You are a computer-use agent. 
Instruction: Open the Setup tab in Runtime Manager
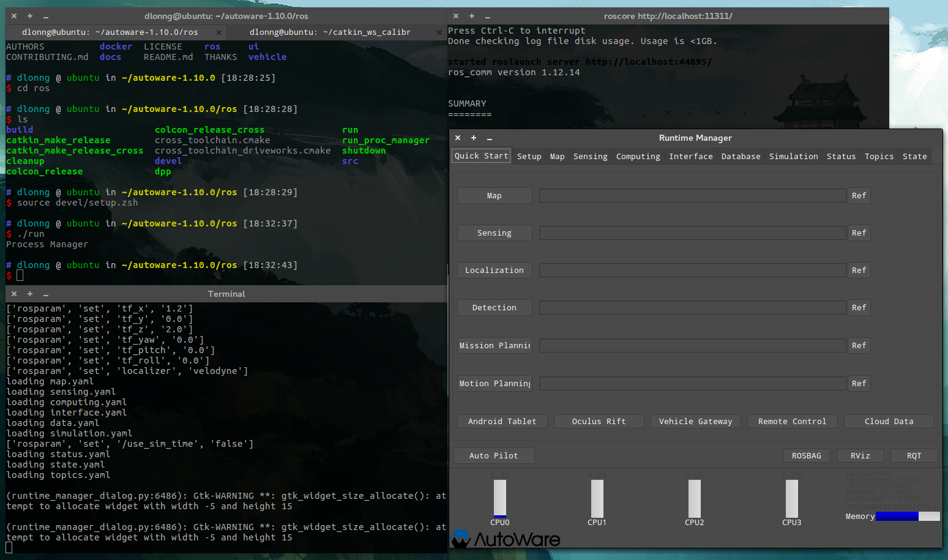point(529,157)
